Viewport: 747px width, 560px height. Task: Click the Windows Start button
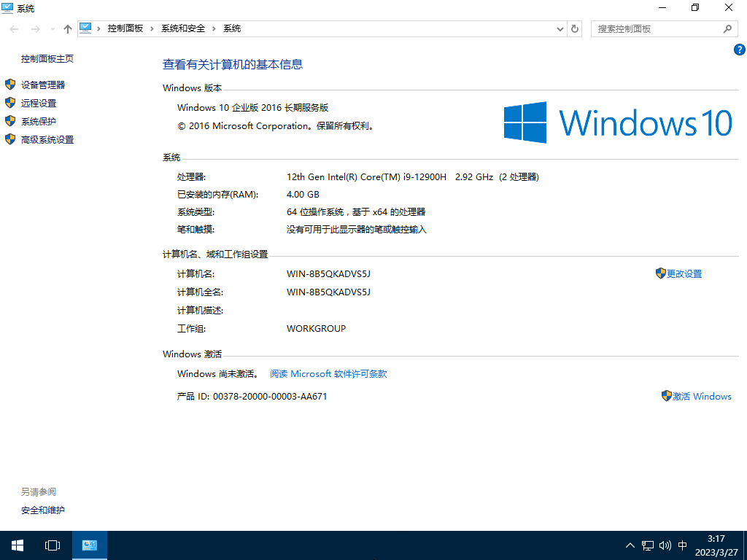point(17,545)
